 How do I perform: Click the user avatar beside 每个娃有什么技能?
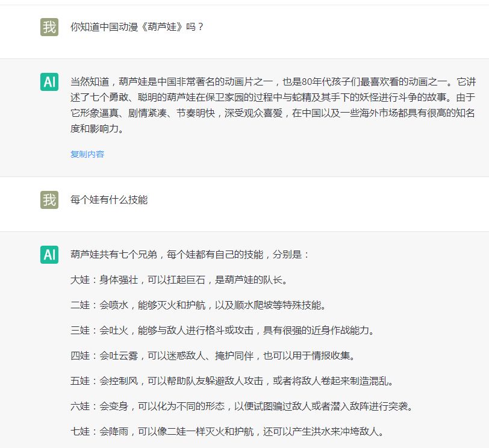point(49,200)
